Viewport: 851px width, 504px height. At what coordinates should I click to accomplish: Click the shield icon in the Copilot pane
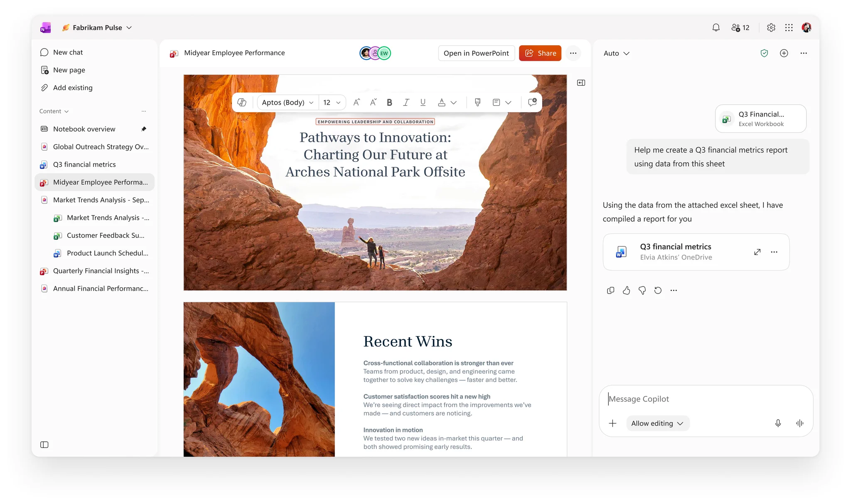(x=764, y=53)
